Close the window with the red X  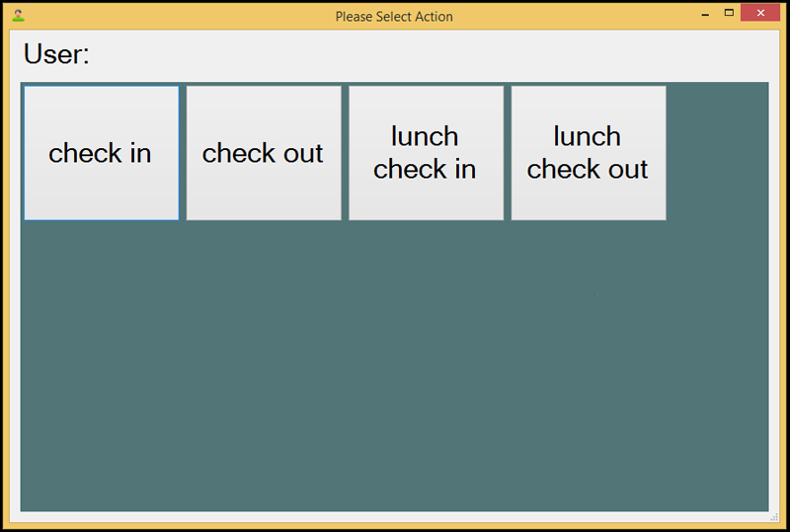(760, 13)
